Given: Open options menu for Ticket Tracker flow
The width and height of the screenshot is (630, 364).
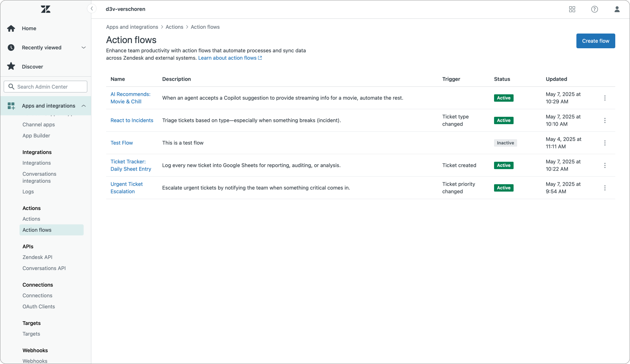Looking at the screenshot, I should coord(605,165).
